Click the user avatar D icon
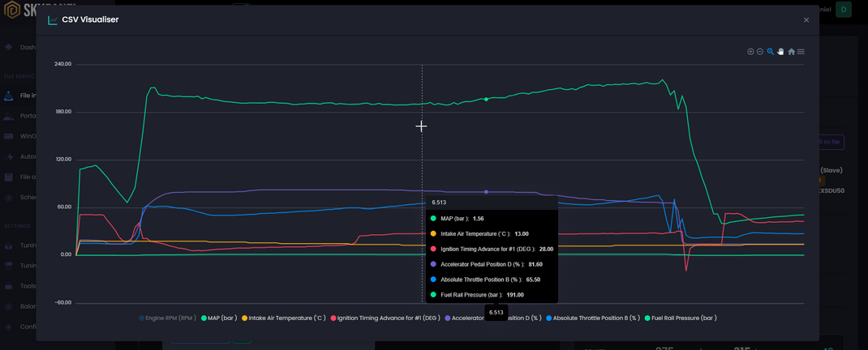The image size is (868, 350). pyautogui.click(x=844, y=10)
